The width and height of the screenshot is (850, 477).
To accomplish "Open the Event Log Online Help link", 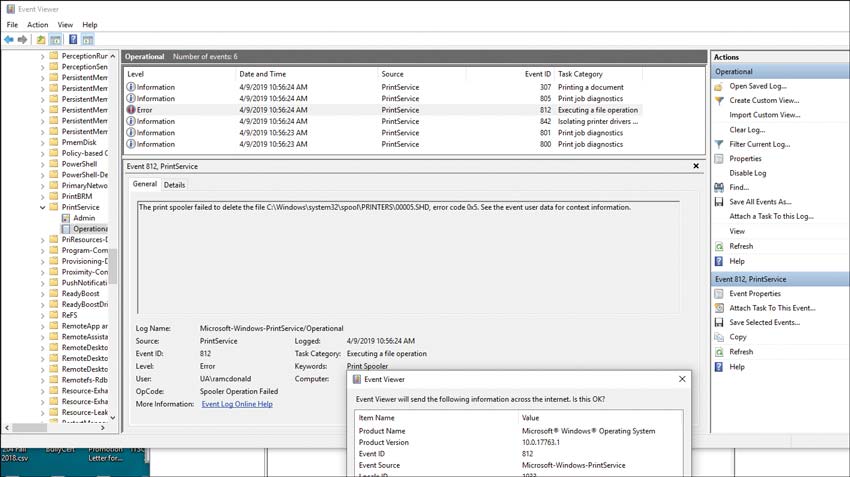I will (237, 404).
